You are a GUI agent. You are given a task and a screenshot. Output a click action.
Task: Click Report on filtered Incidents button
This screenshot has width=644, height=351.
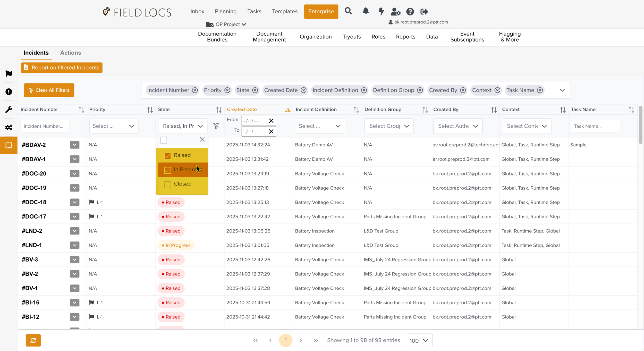[62, 68]
